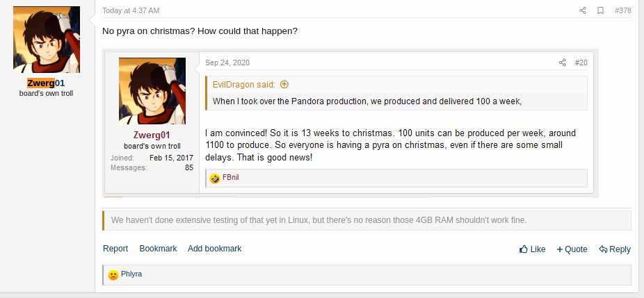This screenshot has height=298, width=644.
Task: Click Zwerg01's avatar inside the quoted post
Action: (152, 91)
